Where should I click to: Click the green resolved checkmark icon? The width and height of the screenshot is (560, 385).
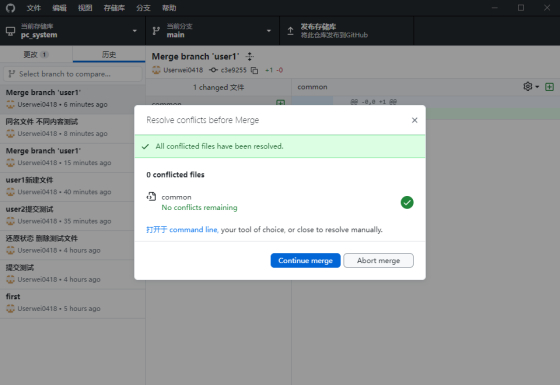pyautogui.click(x=407, y=202)
